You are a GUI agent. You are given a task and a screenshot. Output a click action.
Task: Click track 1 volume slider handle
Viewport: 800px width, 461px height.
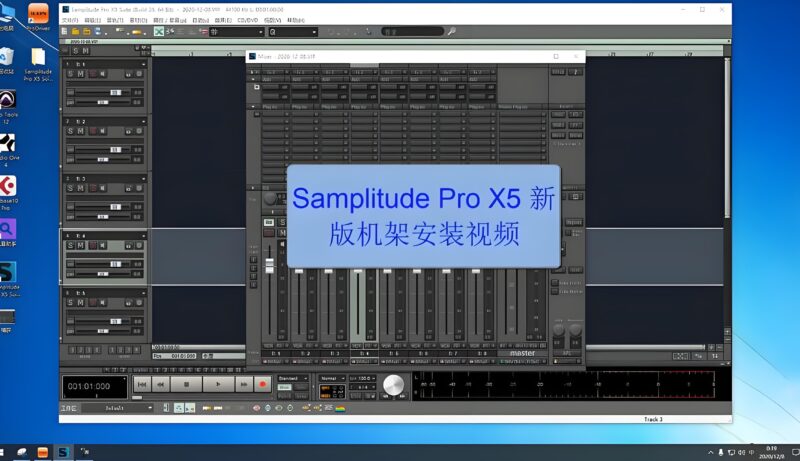[115, 92]
